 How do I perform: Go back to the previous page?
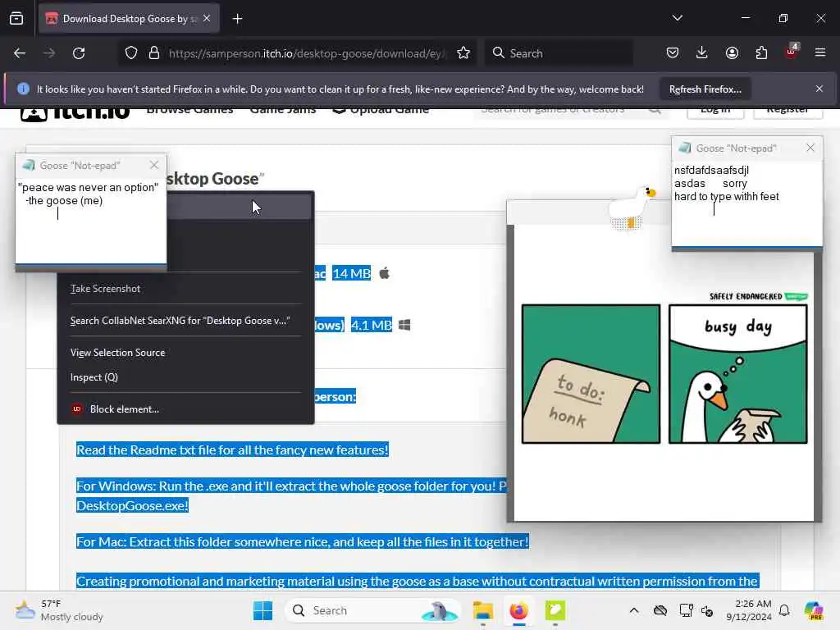[20, 53]
